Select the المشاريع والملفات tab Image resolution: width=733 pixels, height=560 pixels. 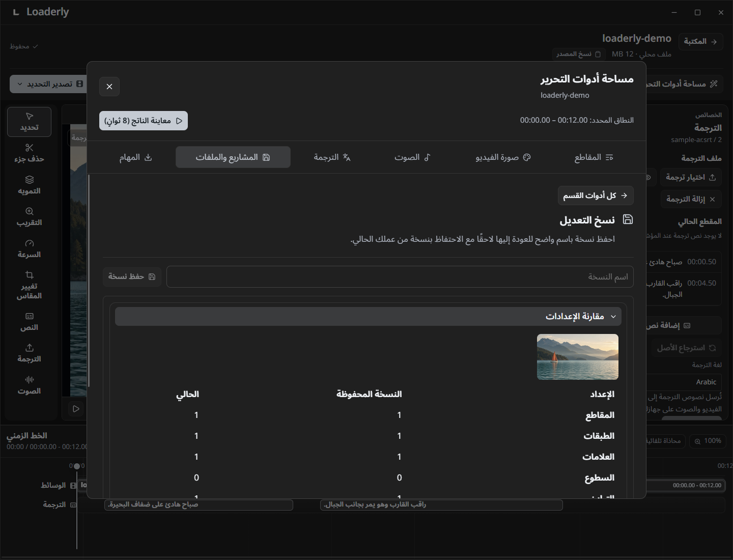coord(233,157)
